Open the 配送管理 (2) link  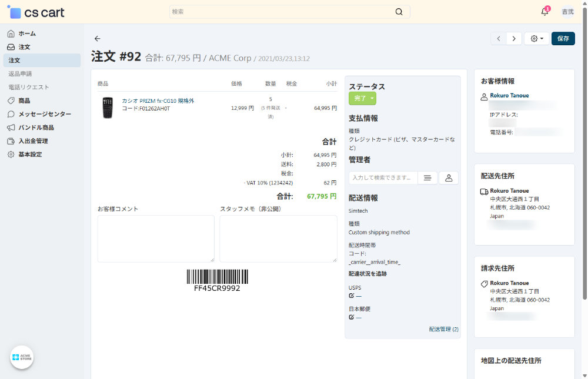pos(443,329)
